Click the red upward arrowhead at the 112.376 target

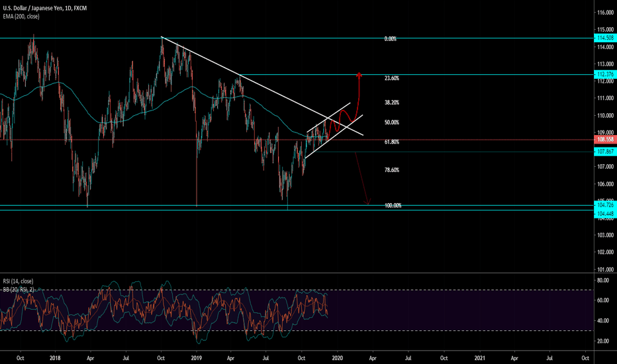tap(359, 74)
